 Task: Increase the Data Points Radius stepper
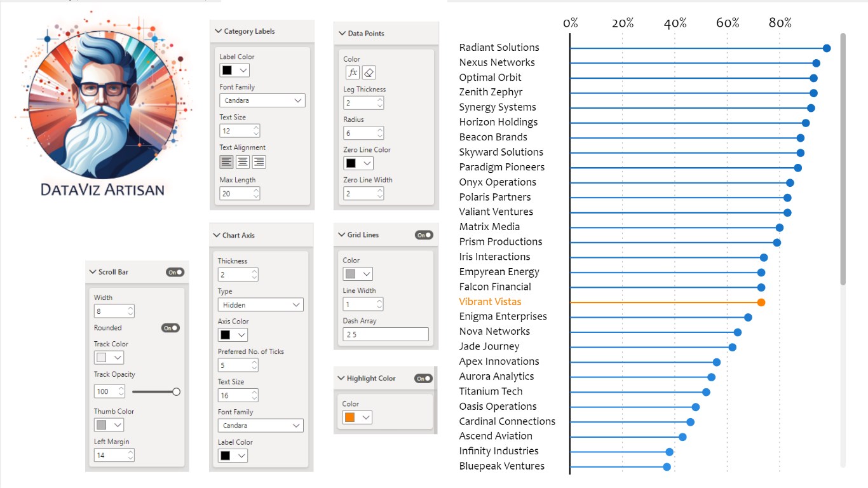point(380,130)
